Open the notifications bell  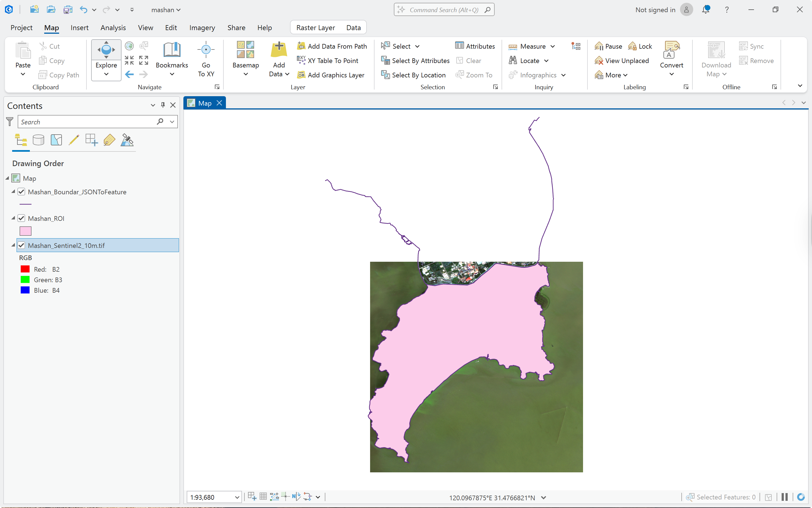click(706, 9)
